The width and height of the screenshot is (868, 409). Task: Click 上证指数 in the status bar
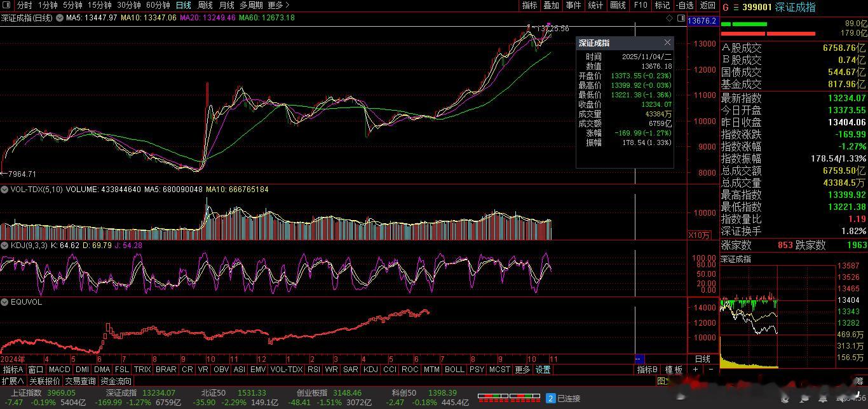pyautogui.click(x=26, y=393)
